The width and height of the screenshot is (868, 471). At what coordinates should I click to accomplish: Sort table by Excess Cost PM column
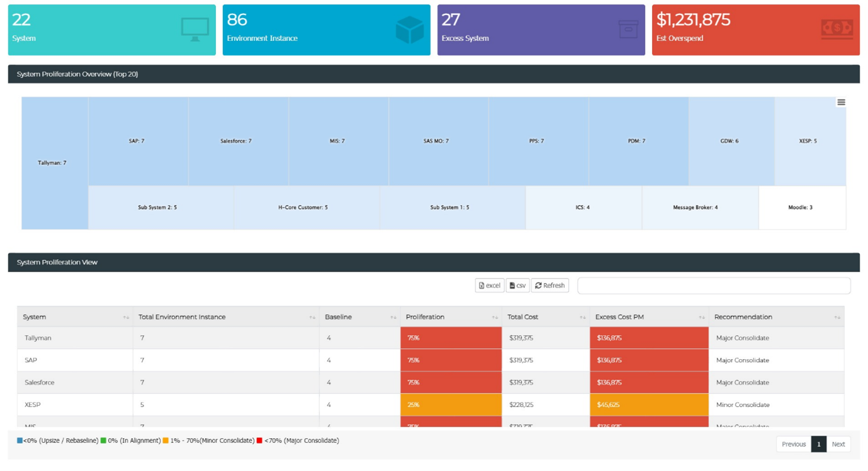tap(649, 317)
